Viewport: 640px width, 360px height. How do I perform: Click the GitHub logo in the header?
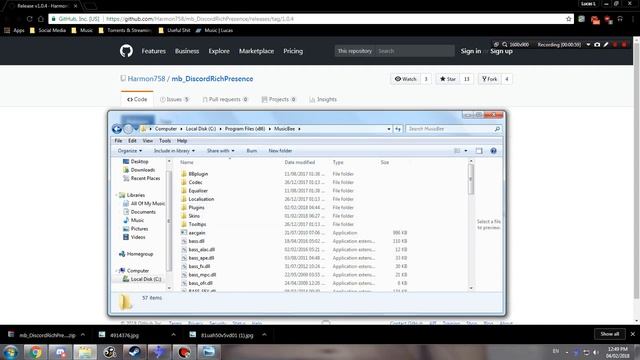pyautogui.click(x=126, y=51)
